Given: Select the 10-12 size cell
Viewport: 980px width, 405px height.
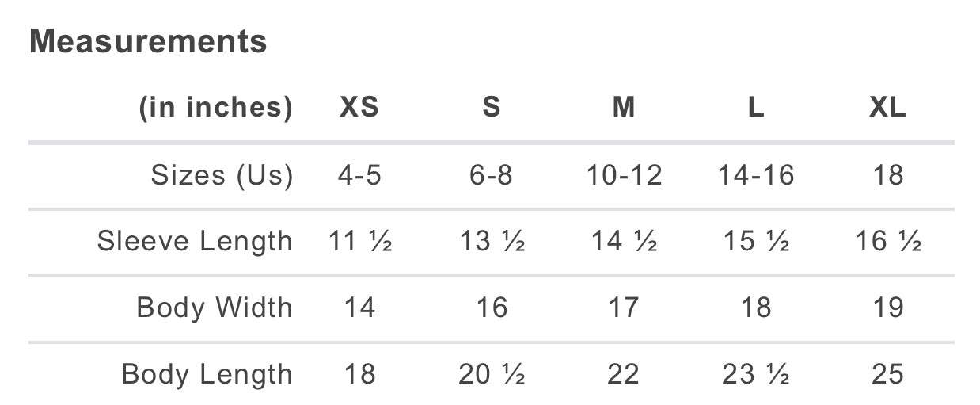Looking at the screenshot, I should coord(624,175).
